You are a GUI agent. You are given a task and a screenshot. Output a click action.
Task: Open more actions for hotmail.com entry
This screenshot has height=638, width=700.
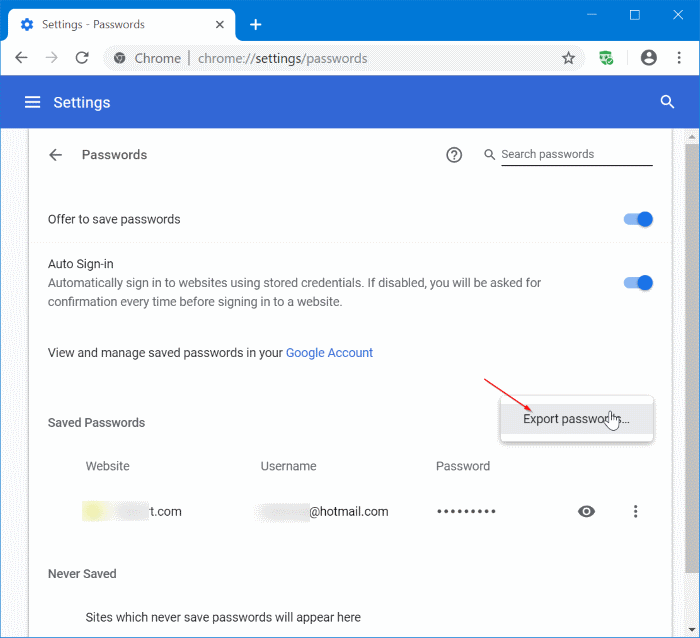pos(635,511)
